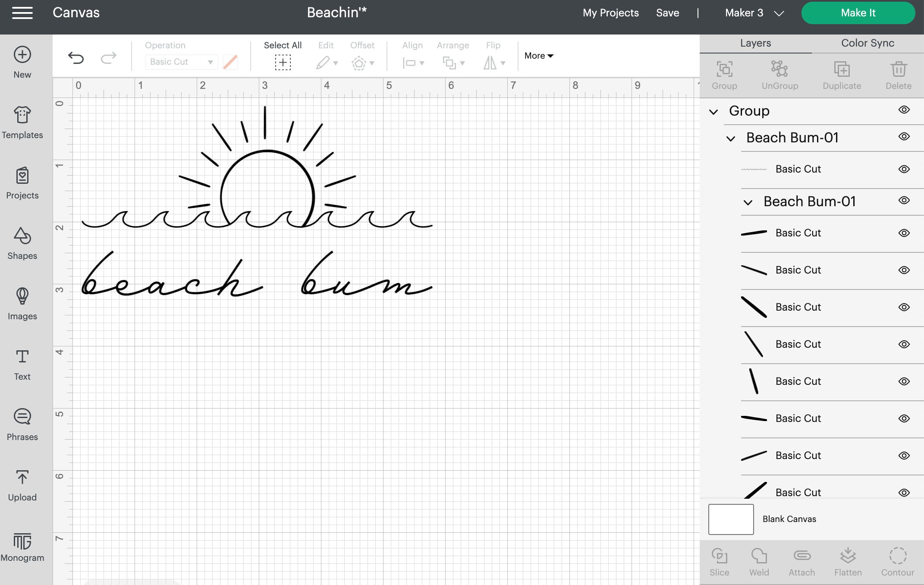The height and width of the screenshot is (585, 924).
Task: Select the Shapes tool in sidebar
Action: coord(22,244)
